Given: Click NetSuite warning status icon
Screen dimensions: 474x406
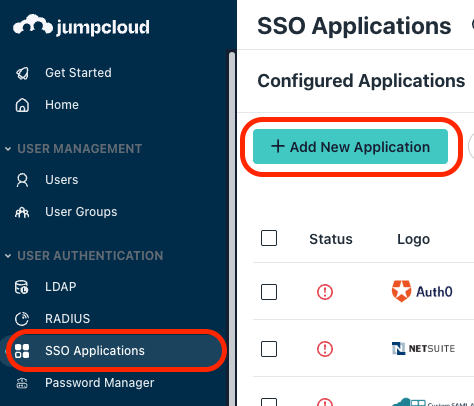Looking at the screenshot, I should point(325,349).
